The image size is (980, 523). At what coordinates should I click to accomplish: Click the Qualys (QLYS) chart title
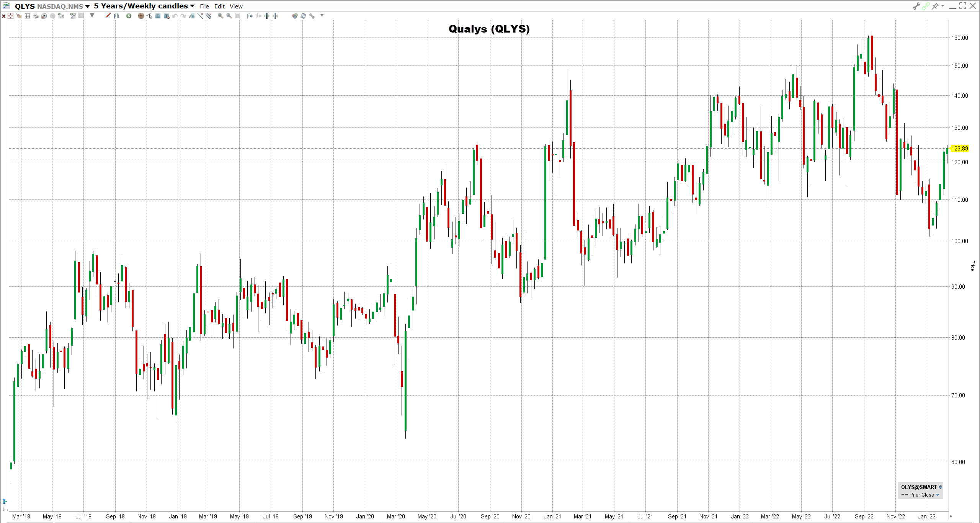pyautogui.click(x=489, y=29)
